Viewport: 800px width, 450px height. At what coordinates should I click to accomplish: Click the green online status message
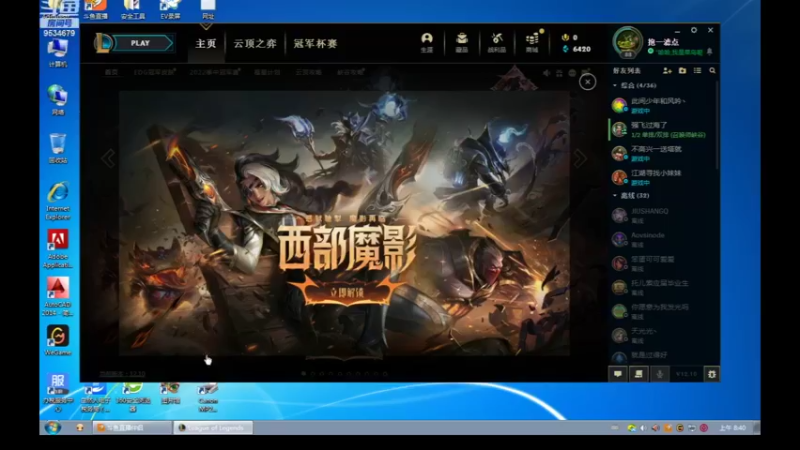click(x=676, y=52)
